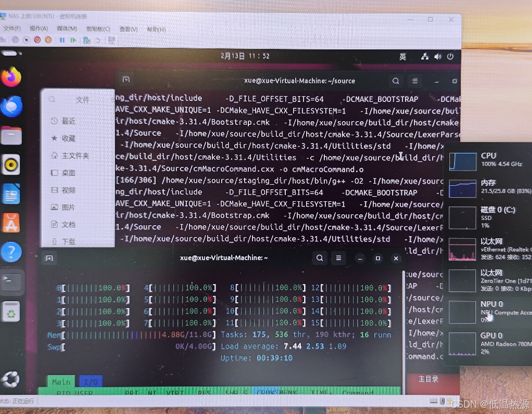Select the CPU graph in performance panel

pyautogui.click(x=463, y=161)
